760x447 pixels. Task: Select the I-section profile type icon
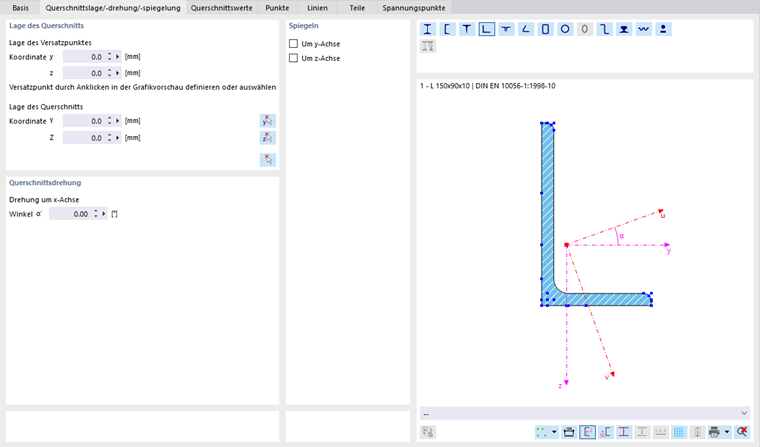click(x=428, y=29)
